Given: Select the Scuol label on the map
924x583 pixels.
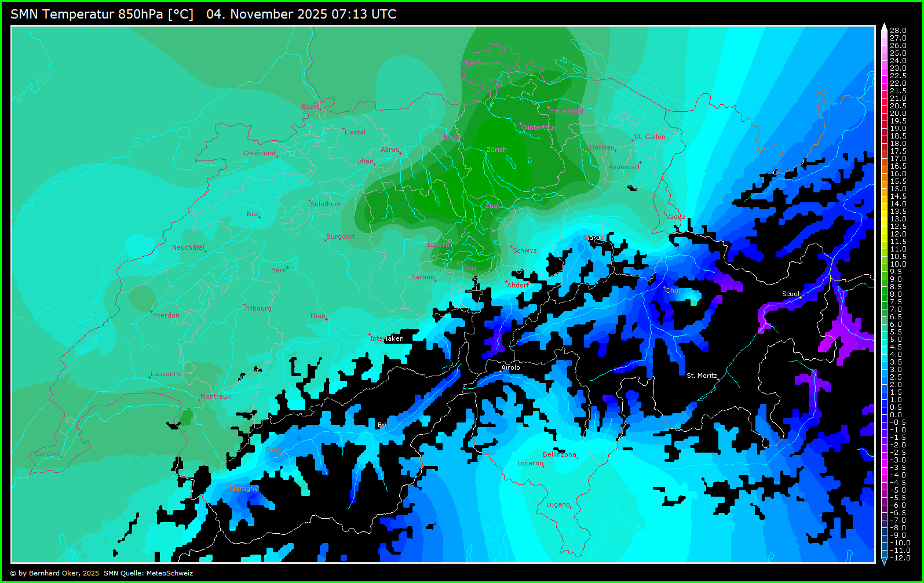Looking at the screenshot, I should pyautogui.click(x=790, y=294).
